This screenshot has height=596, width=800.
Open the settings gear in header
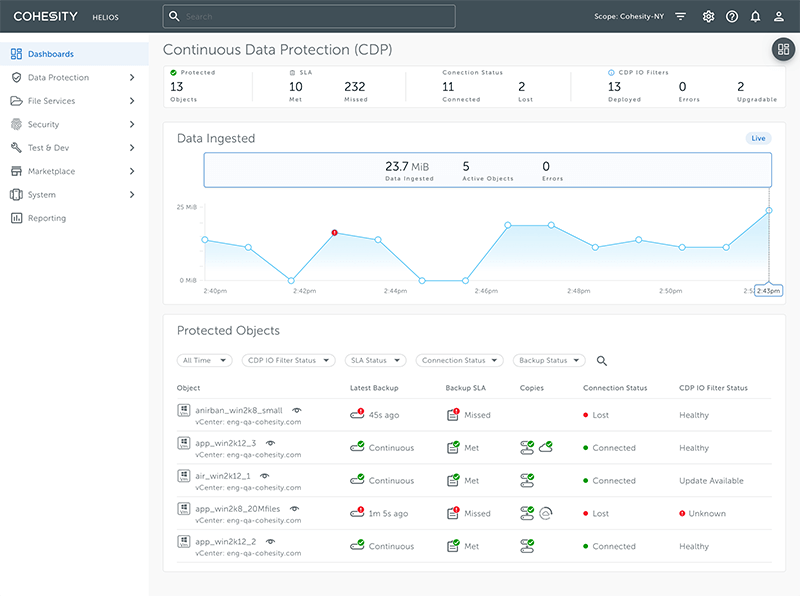click(x=708, y=17)
